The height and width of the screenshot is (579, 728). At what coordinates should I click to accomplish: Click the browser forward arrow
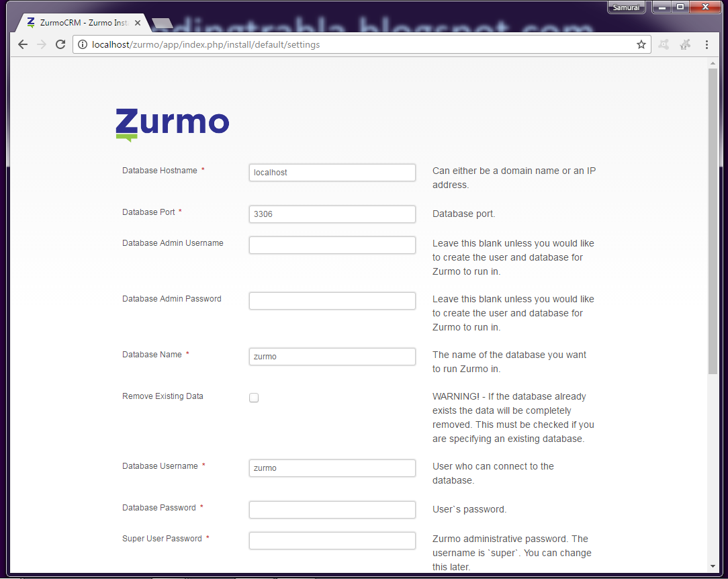(x=42, y=44)
